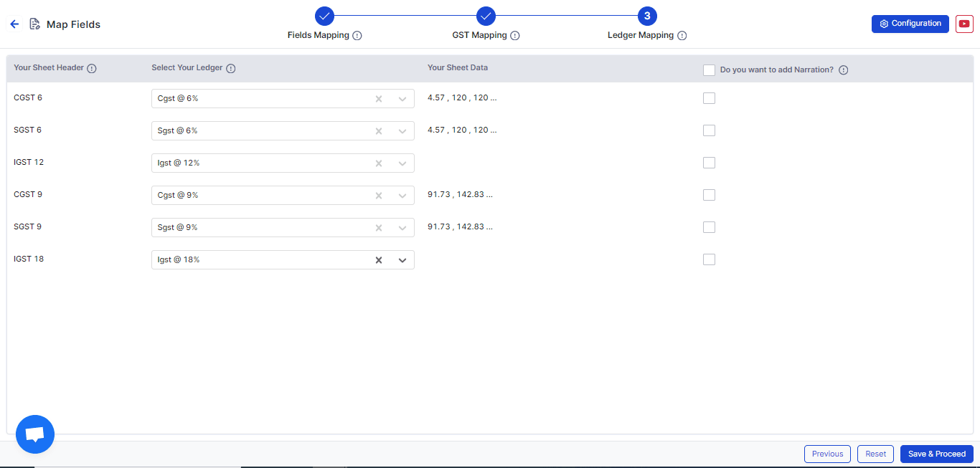
Task: Expand the SGST 6 ledger dropdown arrow
Action: [x=402, y=131]
